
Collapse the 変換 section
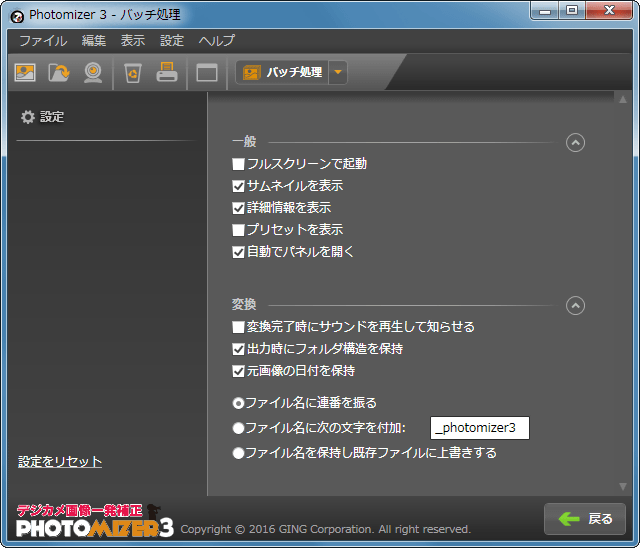pyautogui.click(x=575, y=306)
